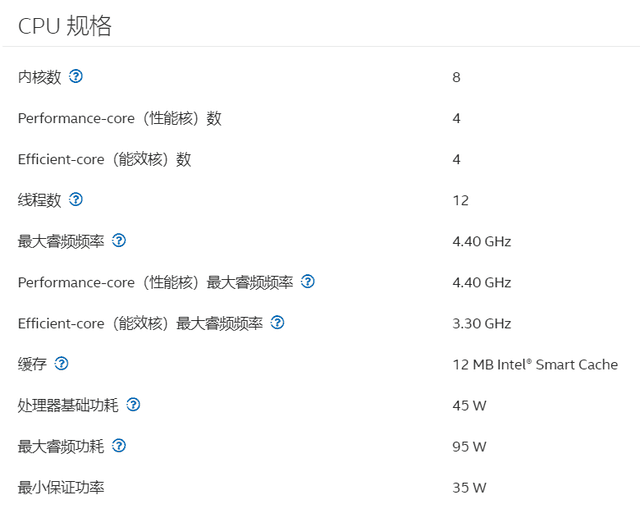Open help icon for Performance-core 最大睿频频率

point(308,281)
